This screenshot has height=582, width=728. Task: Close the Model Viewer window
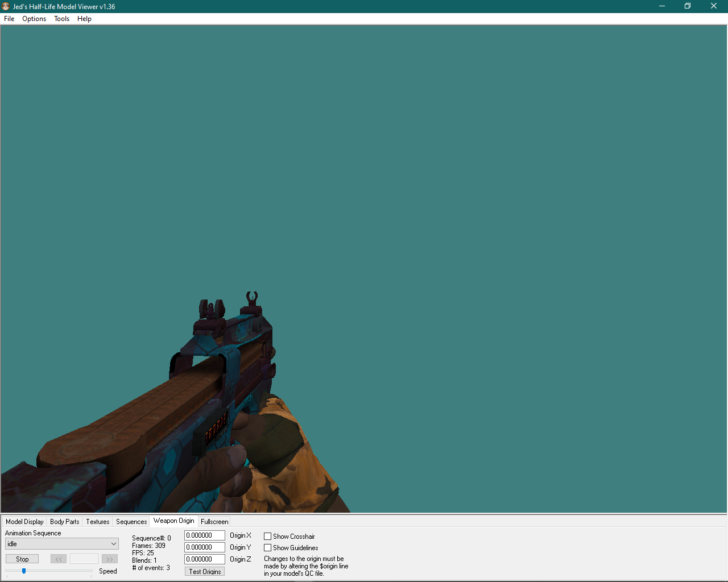point(714,6)
